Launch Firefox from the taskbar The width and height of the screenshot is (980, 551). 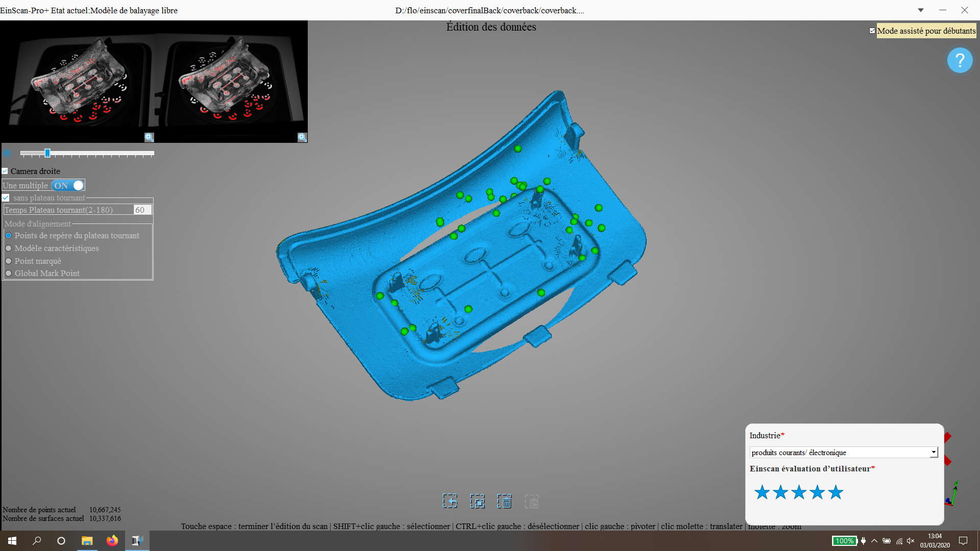pos(112,541)
